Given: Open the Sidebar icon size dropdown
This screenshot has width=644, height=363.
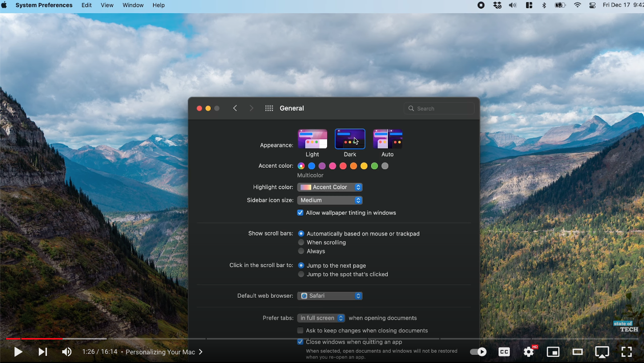Looking at the screenshot, I should (x=330, y=200).
